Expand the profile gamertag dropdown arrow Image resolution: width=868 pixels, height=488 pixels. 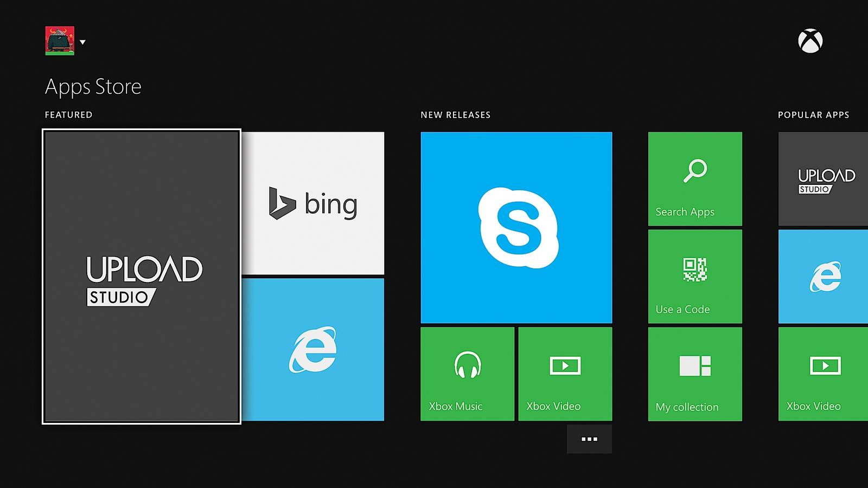pos(82,41)
